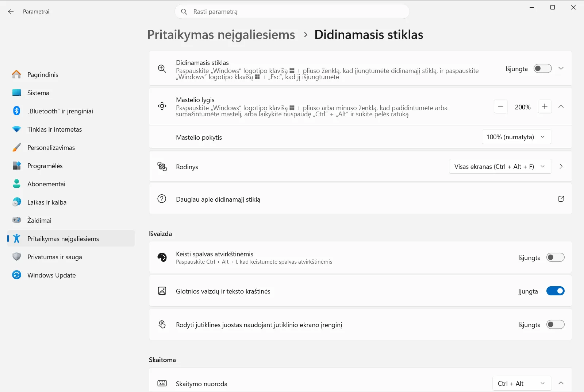Image resolution: width=584 pixels, height=392 pixels.
Task: Click the help question mark icon
Action: click(162, 199)
